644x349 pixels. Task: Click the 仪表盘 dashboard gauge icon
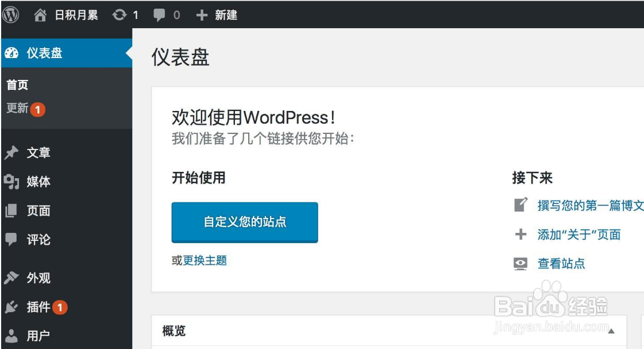click(11, 53)
